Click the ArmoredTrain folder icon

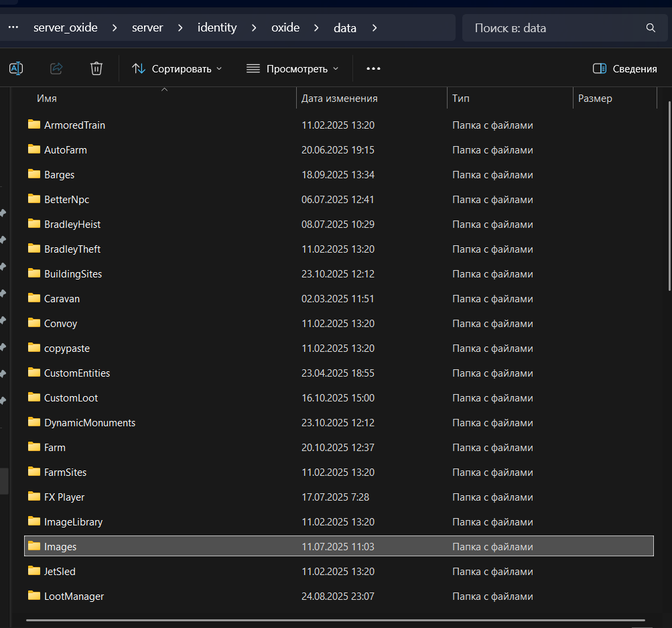point(34,125)
